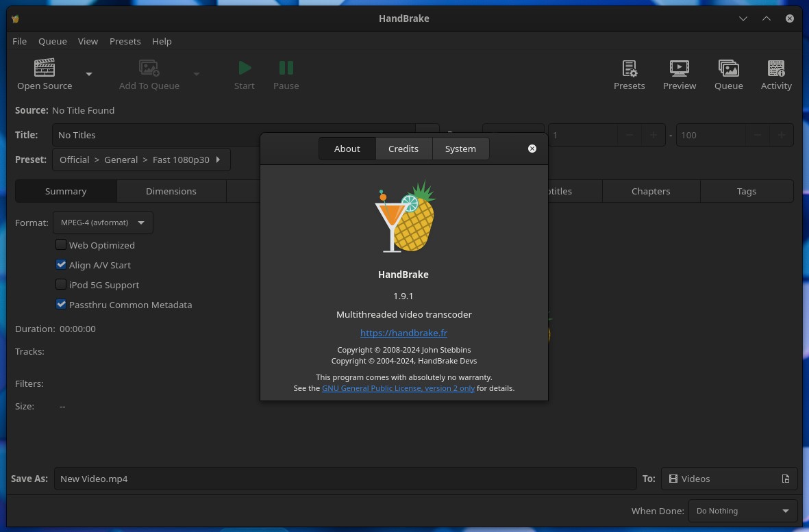Click the range start field showing 1
Viewport: 809px width, 532px height.
tap(582, 135)
